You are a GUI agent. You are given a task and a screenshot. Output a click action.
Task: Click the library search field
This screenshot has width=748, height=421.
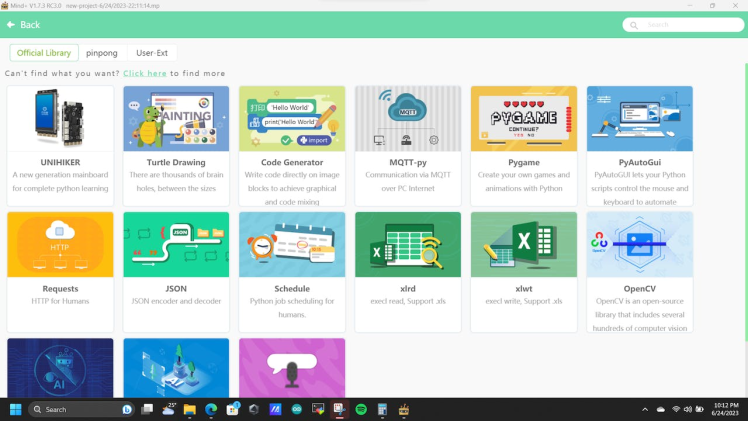click(682, 24)
